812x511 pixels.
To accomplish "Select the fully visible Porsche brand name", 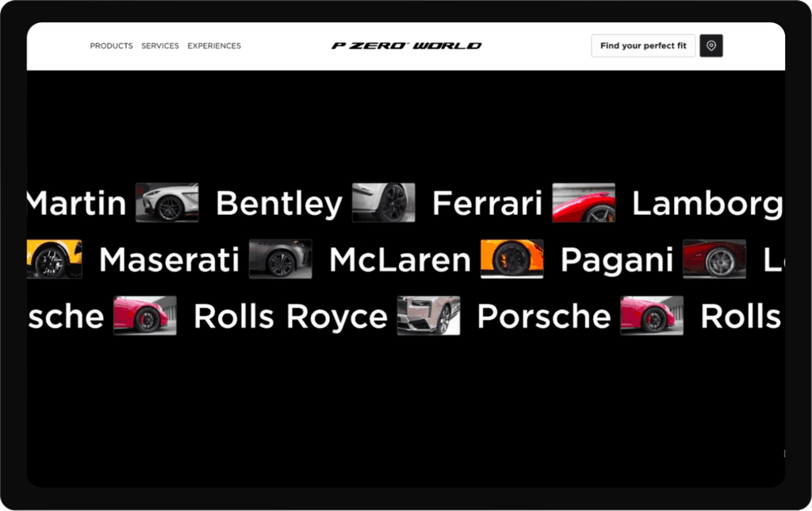I will coord(544,316).
